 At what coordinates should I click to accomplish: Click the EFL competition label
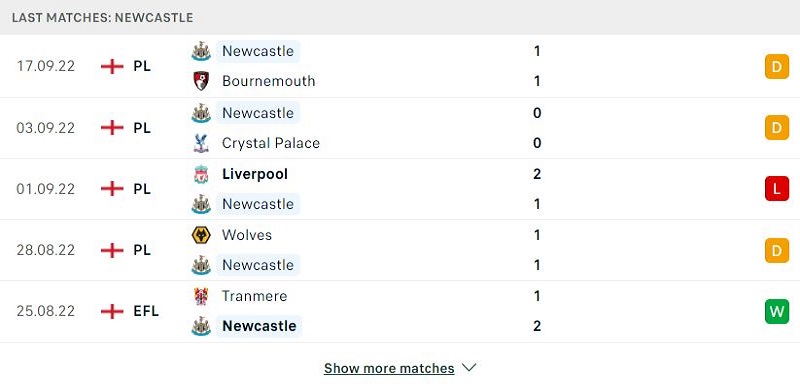[x=146, y=311]
